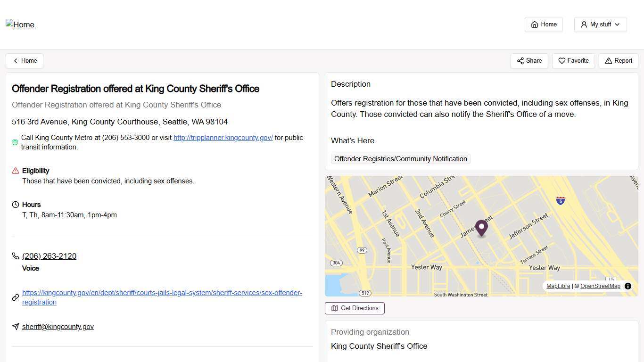Viewport: 644px width, 362px height.
Task: Go back using the Home breadcrumb button
Action: (25, 60)
